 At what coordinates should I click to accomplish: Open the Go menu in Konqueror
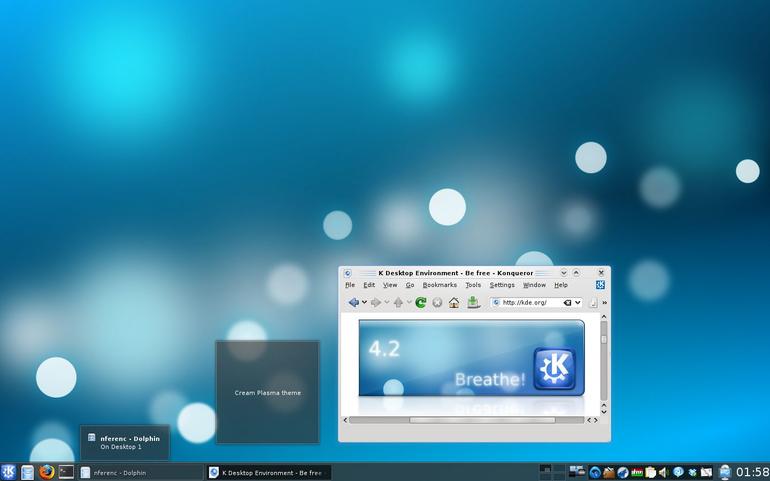410,285
